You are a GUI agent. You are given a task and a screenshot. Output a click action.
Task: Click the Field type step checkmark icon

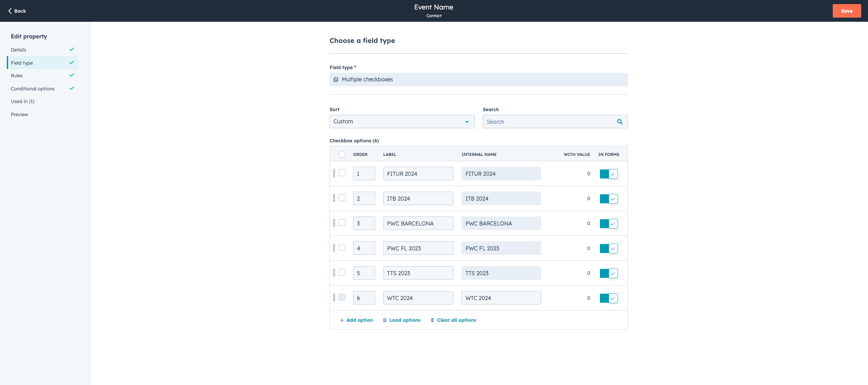(x=71, y=62)
